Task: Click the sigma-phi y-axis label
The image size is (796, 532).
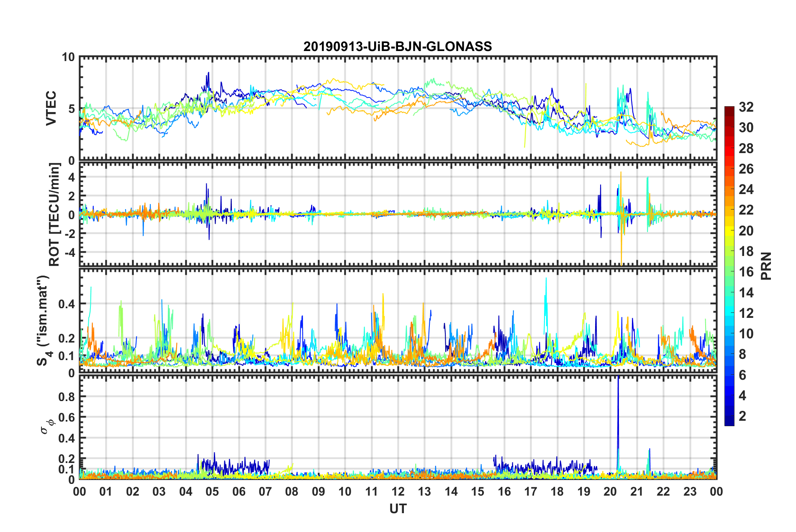Action: point(45,426)
